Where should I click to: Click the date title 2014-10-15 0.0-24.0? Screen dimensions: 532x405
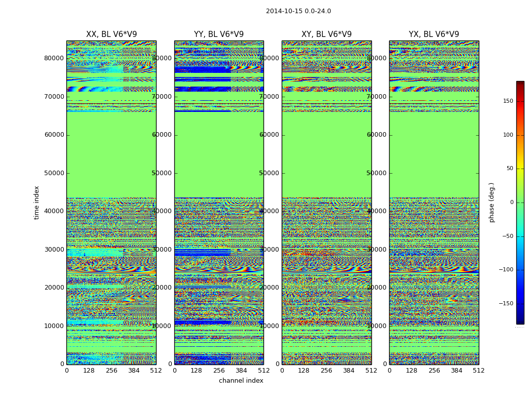pyautogui.click(x=298, y=11)
